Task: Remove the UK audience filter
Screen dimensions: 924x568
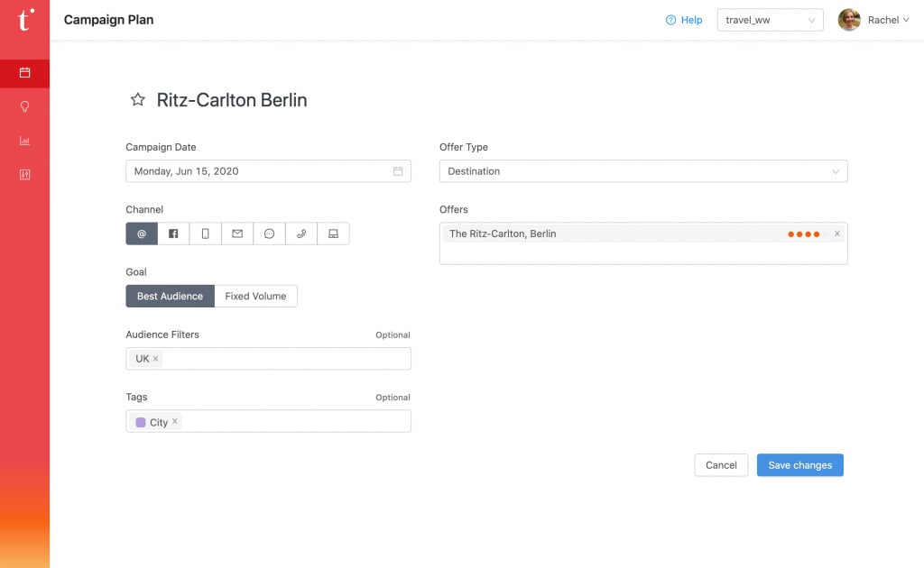Action: [156, 359]
